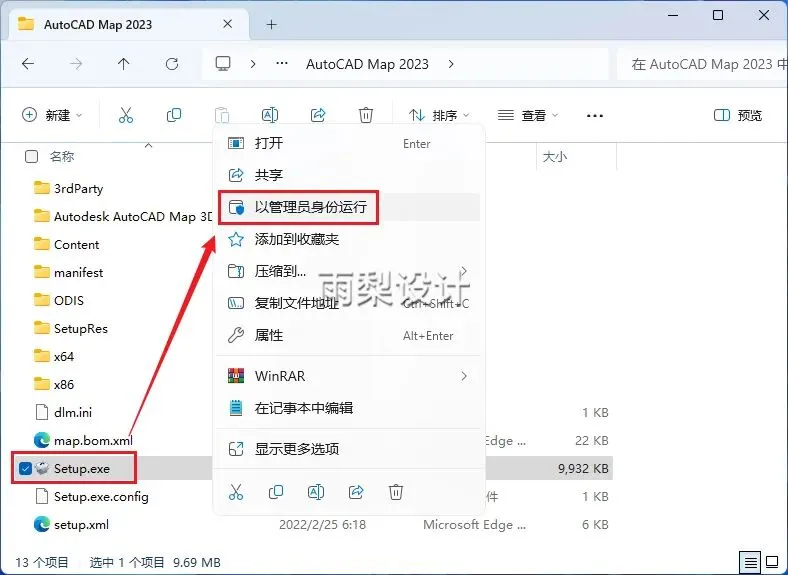Select the AutoCAD Map 2023 tab
This screenshot has width=788, height=575.
pos(128,24)
